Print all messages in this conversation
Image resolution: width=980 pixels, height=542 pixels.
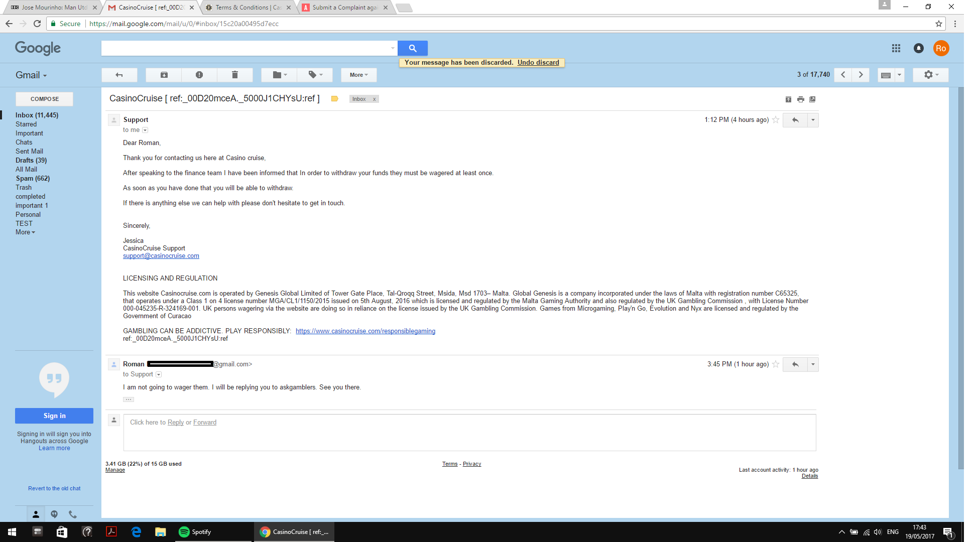[x=801, y=99]
